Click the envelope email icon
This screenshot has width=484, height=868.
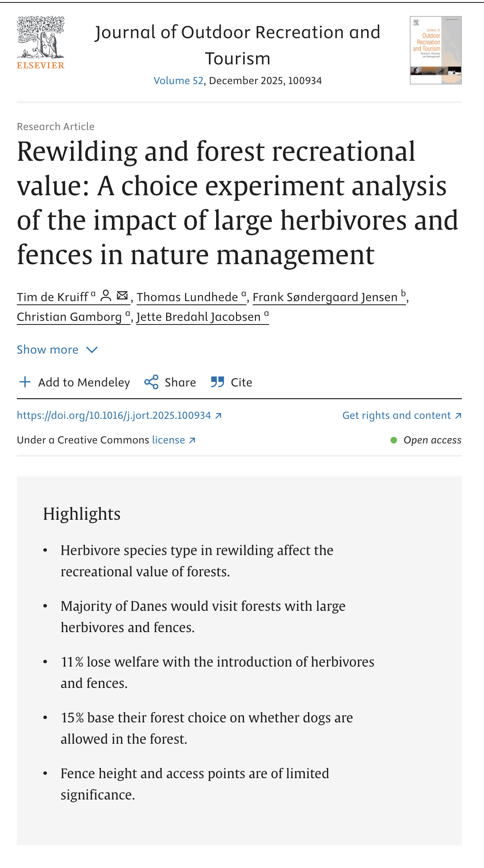[x=122, y=295]
